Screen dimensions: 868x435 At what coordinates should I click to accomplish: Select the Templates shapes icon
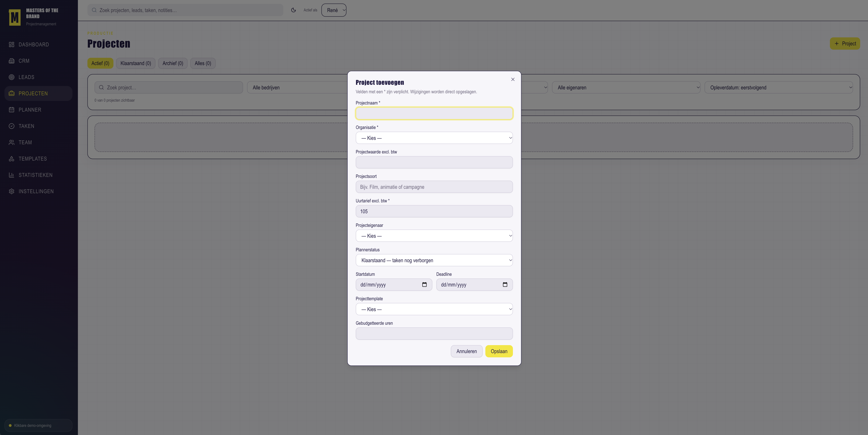coord(11,159)
